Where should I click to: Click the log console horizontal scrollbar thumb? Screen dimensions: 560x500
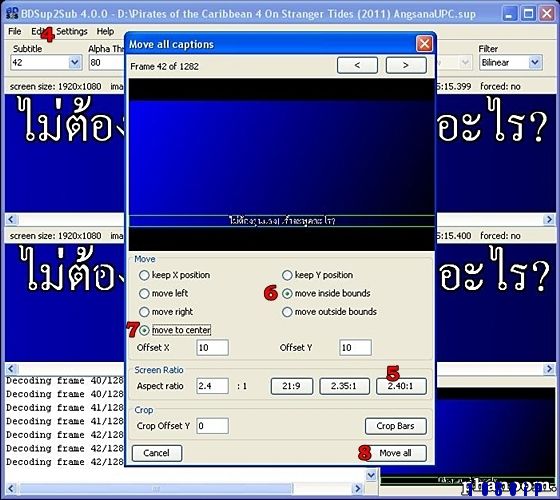pos(156,488)
